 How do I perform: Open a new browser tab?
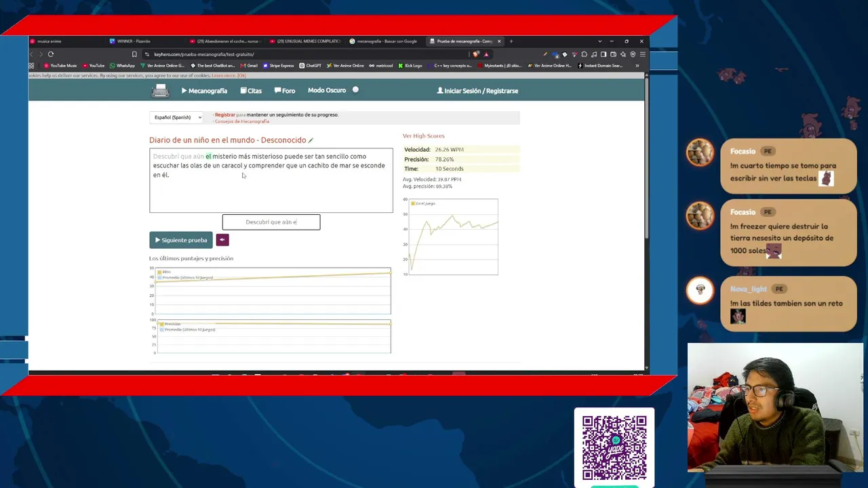coord(511,41)
